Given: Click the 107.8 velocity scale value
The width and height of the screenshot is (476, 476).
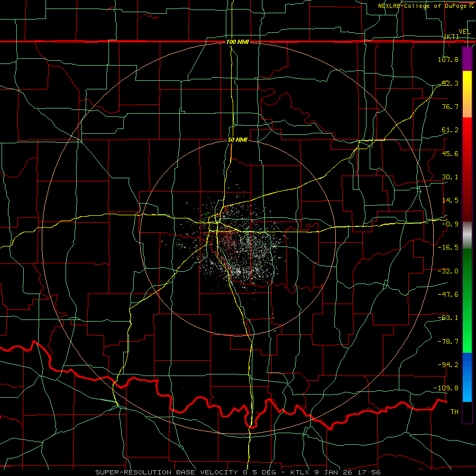Looking at the screenshot, I should coord(448,59).
